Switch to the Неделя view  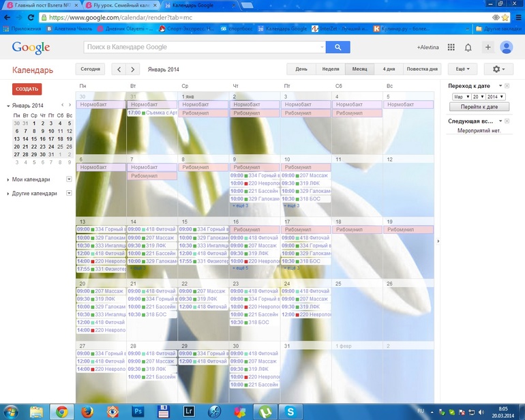[x=330, y=69]
